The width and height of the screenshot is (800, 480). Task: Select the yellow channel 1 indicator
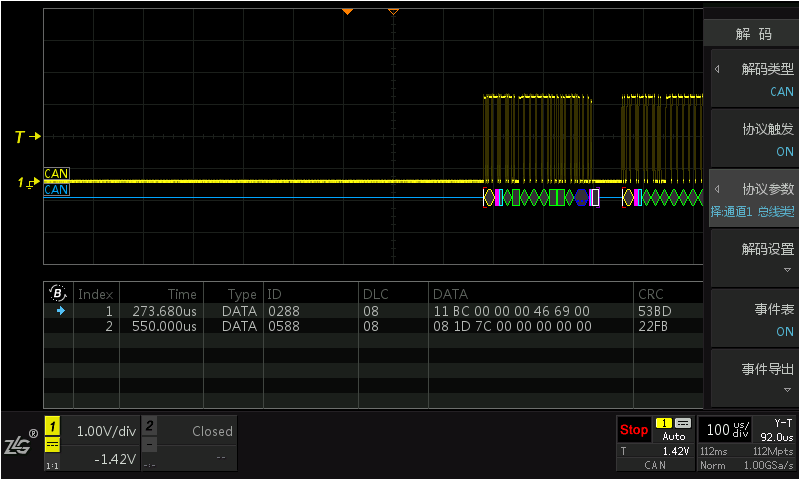(53, 426)
